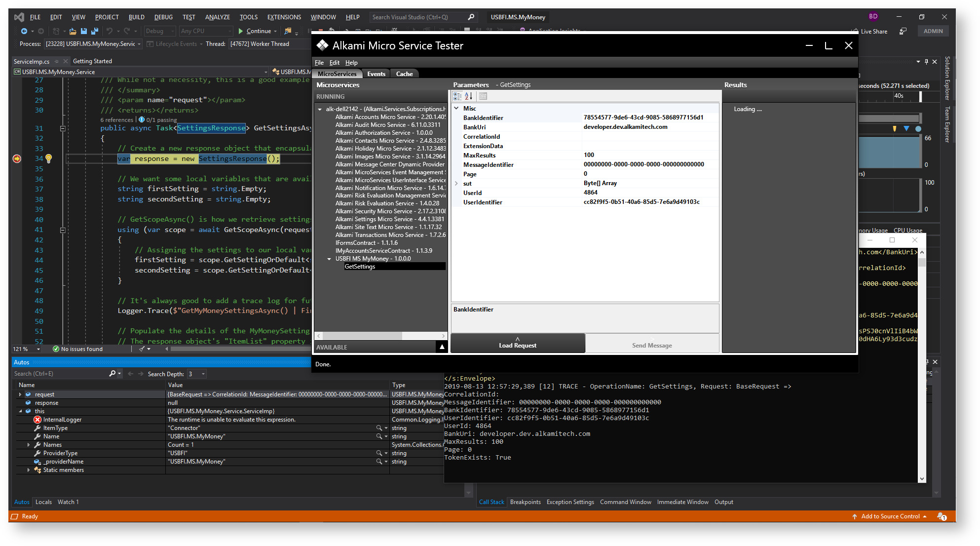Click the lightbulb quick action on line 34

(x=49, y=158)
